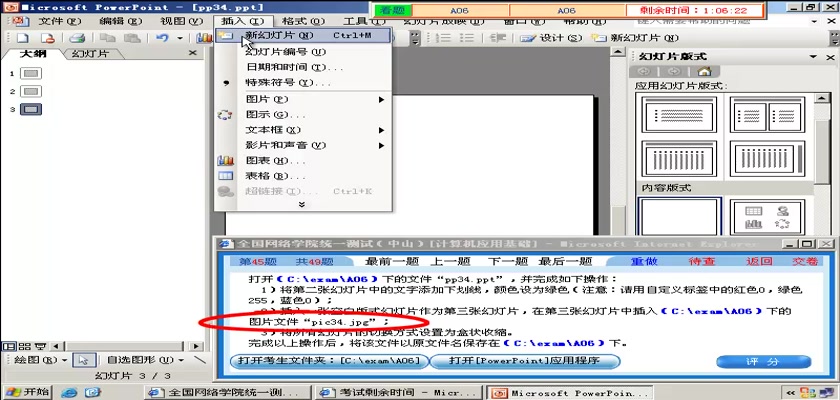Select slide 2 icon in outline
The width and height of the screenshot is (840, 400).
(31, 92)
